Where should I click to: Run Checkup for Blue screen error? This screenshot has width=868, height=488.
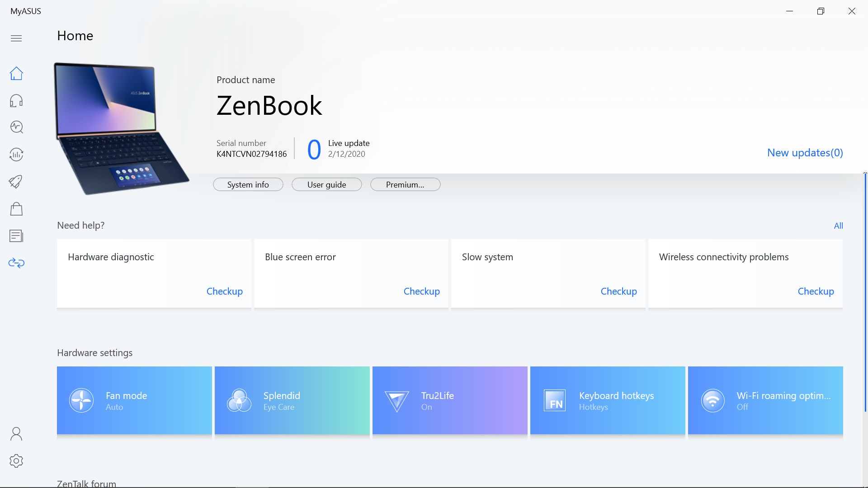(x=421, y=291)
